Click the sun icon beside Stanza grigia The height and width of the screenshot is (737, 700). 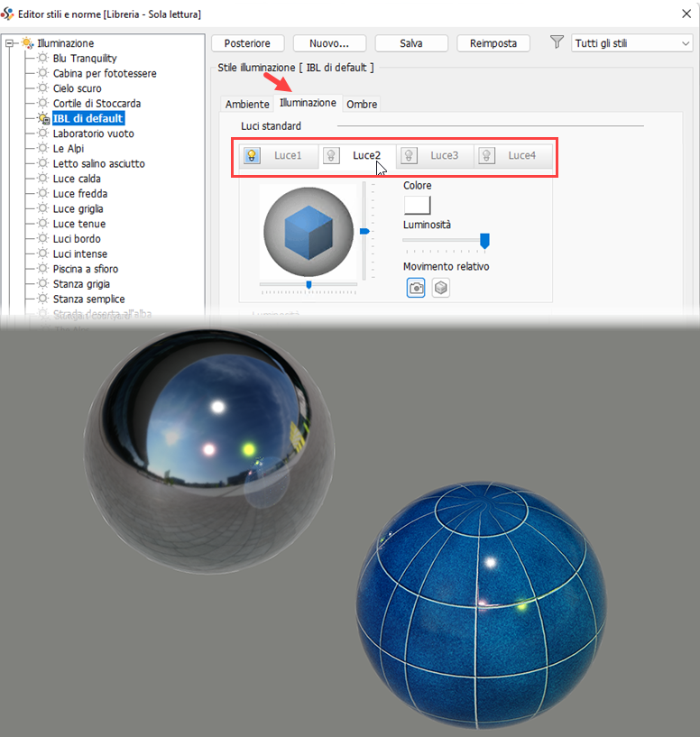42,283
